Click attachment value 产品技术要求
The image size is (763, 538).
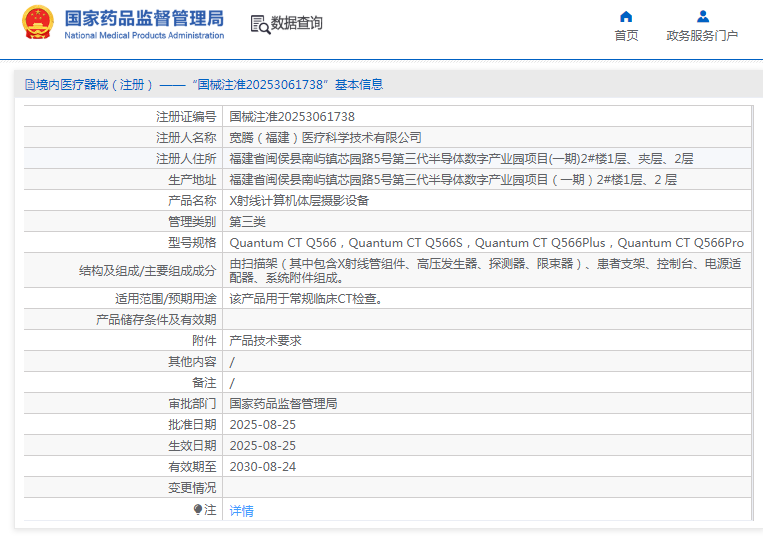click(265, 341)
